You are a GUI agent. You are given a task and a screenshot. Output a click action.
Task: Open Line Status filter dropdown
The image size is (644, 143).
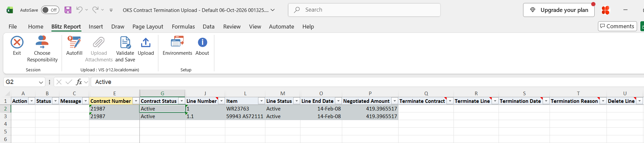[x=297, y=101]
